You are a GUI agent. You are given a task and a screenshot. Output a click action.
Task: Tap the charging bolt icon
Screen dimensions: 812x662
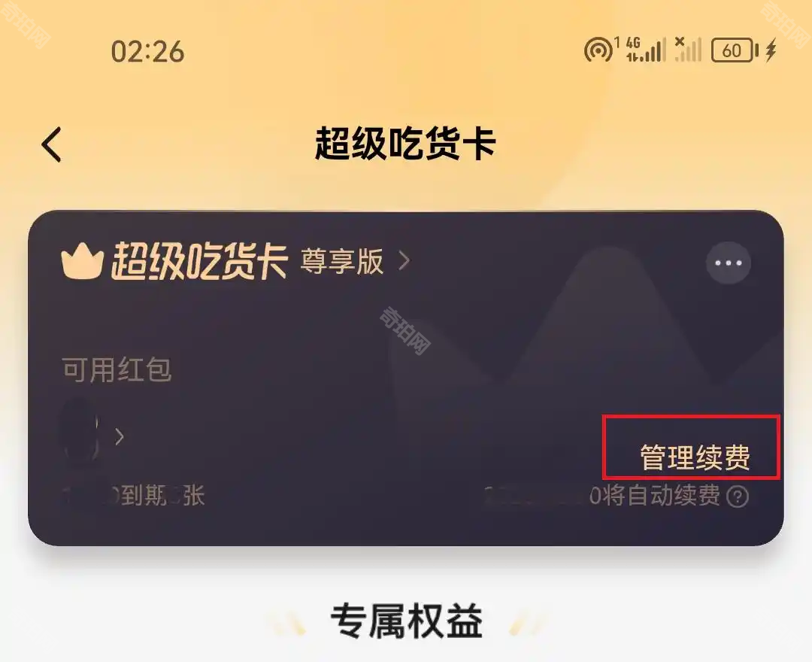click(x=771, y=50)
